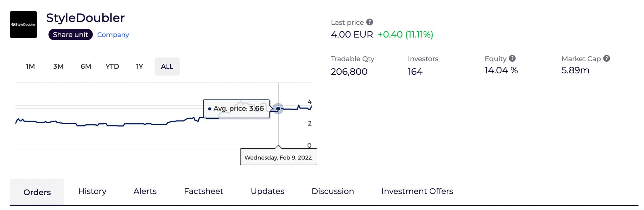Screen dimensions: 644x210
Task: Select the 1Y chart range
Action: click(140, 66)
